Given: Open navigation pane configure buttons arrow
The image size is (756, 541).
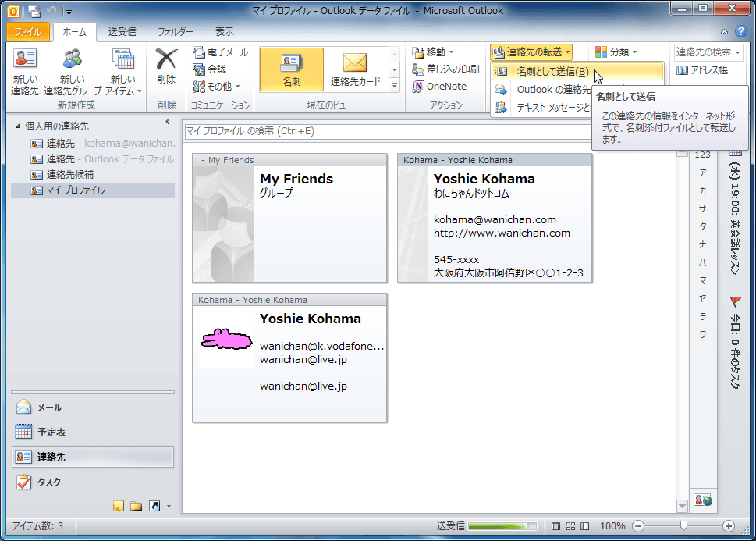Looking at the screenshot, I should click(x=169, y=506).
